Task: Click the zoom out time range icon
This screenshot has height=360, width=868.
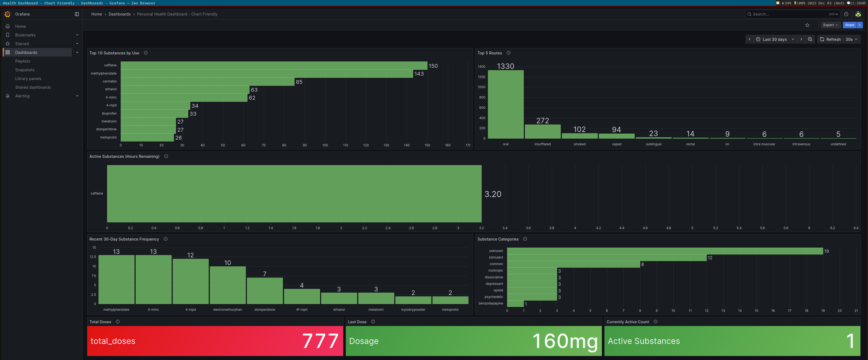Action: point(810,39)
